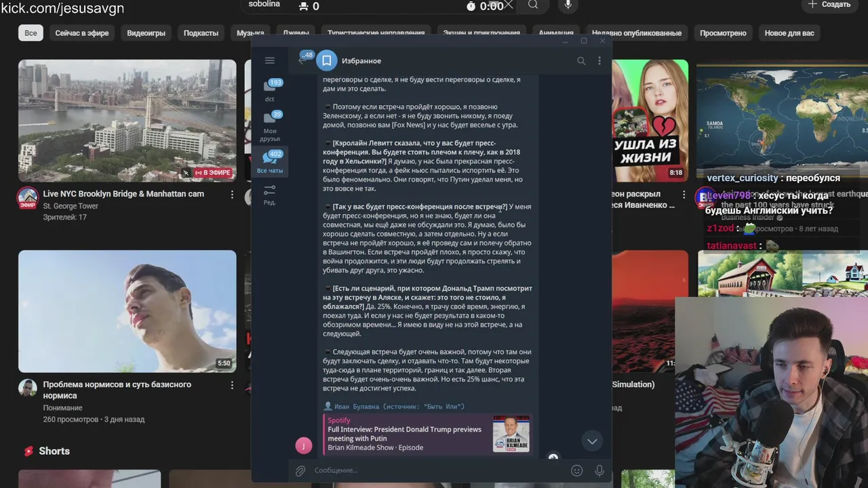868x488 pixels.
Task: Click the Shorts section heading
Action: click(54, 451)
